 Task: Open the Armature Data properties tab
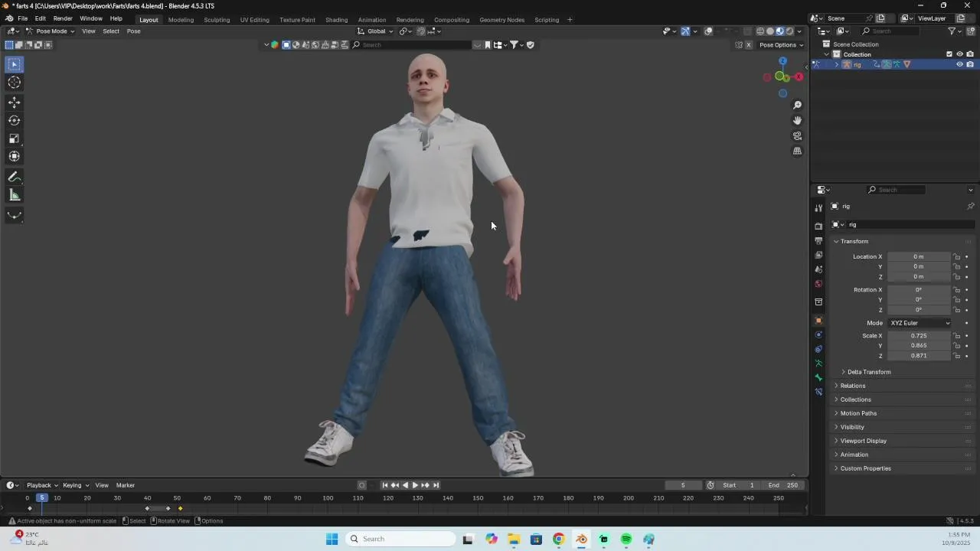818,363
